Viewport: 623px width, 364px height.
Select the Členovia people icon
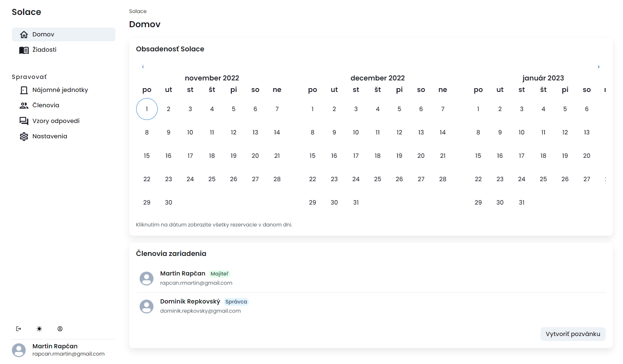(x=24, y=105)
